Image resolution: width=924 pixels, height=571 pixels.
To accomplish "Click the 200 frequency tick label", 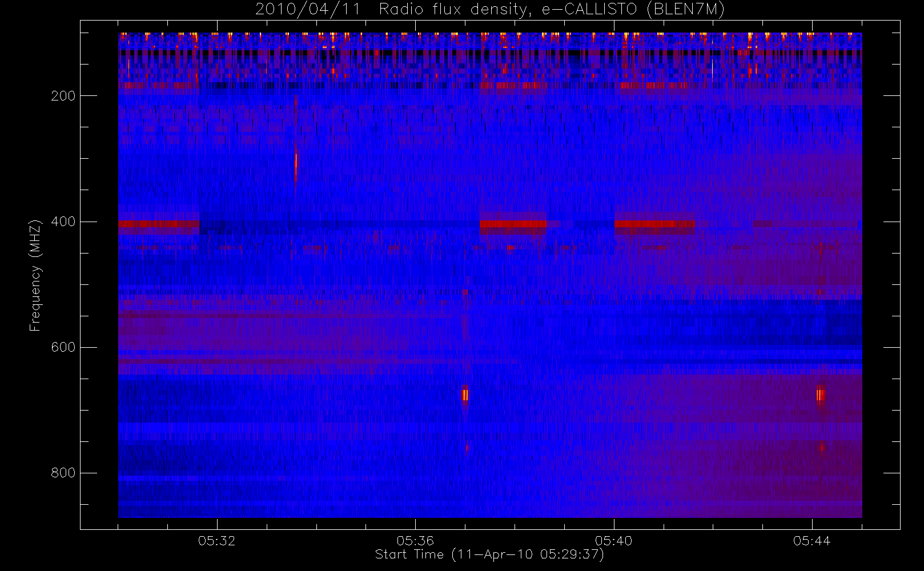I will click(63, 96).
